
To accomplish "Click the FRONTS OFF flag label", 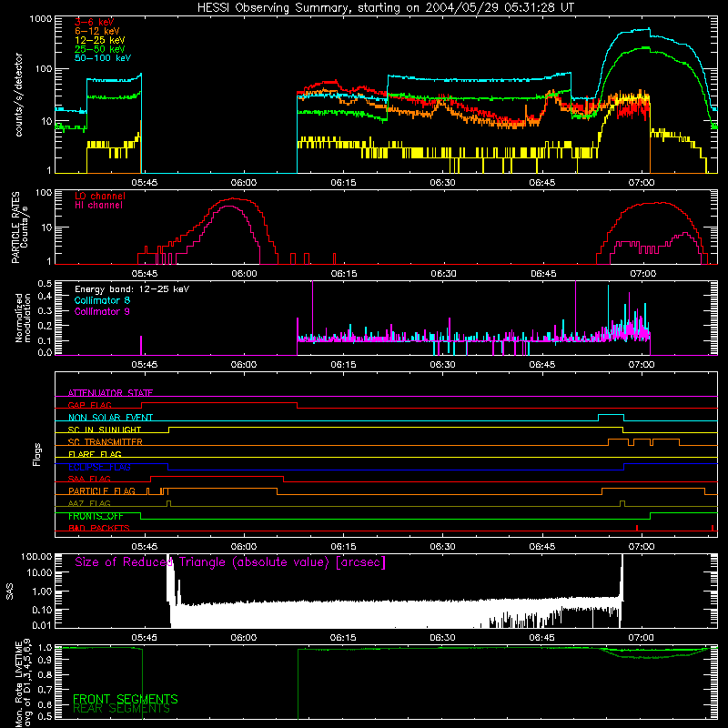I will coord(96,516).
